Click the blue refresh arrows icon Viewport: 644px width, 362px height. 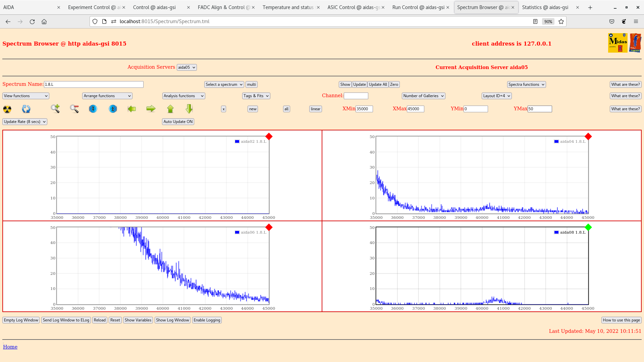coord(26,109)
